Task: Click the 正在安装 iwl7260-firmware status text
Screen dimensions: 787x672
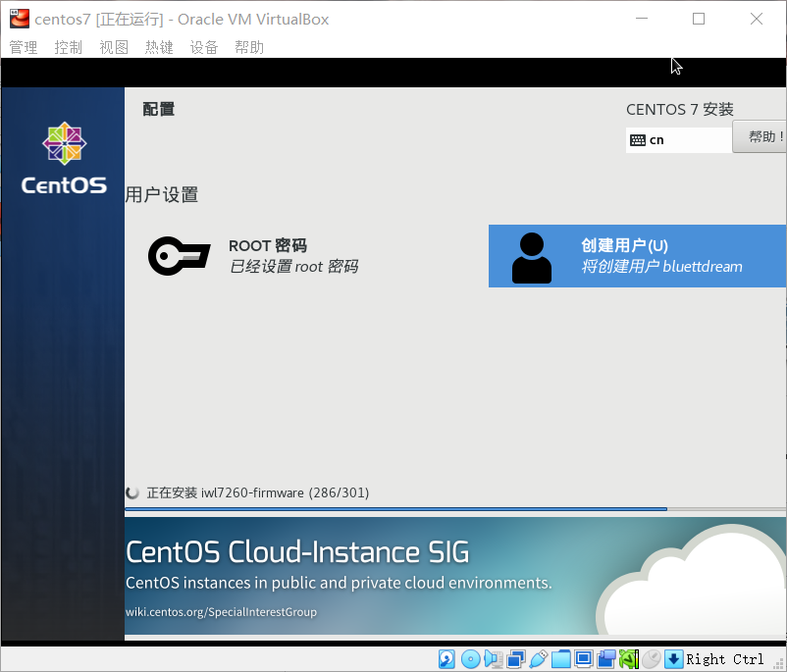Action: pyautogui.click(x=258, y=492)
